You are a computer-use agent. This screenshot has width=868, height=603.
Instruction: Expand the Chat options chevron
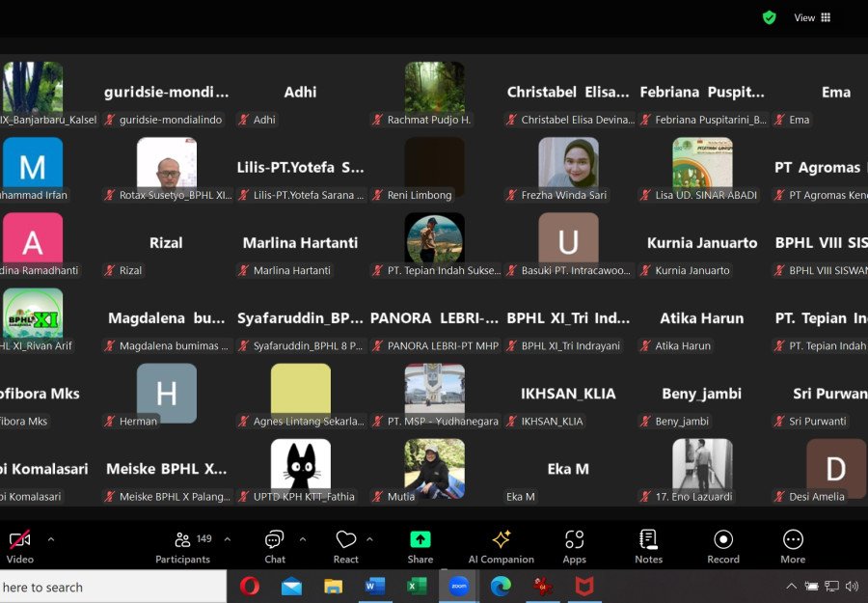point(303,539)
